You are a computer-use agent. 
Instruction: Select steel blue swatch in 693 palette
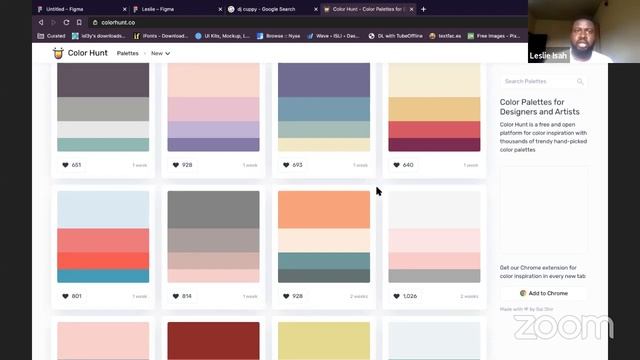[x=324, y=109]
